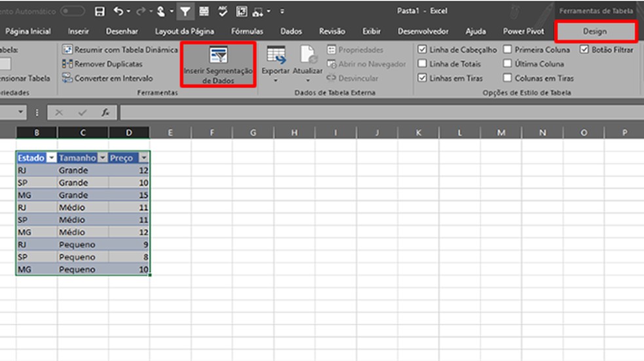Uncheck Linha de Cabeçalho checkbox
Image resolution: width=644 pixels, height=361 pixels.
point(422,50)
